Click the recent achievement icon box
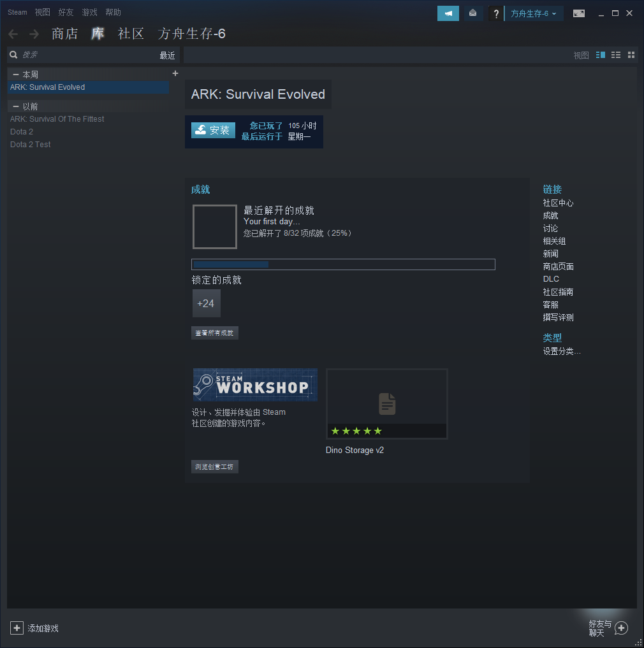Image resolution: width=644 pixels, height=648 pixels. 215,226
